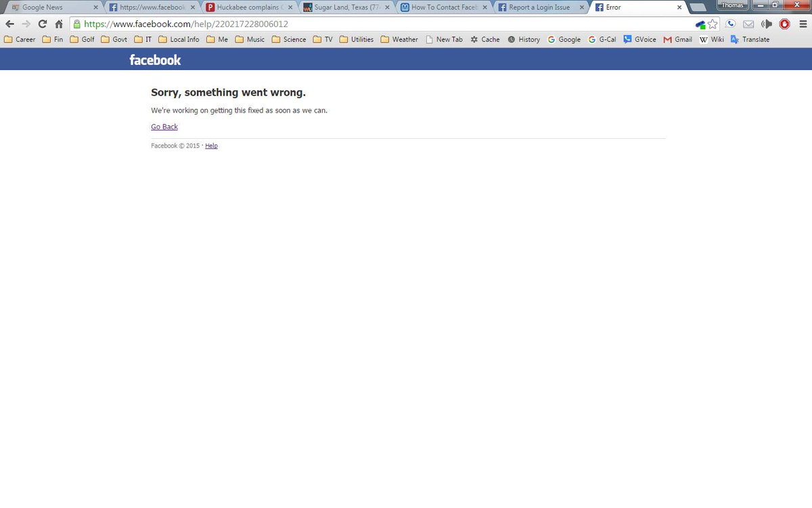Open the New Tab bookmark
812x508 pixels.
[444, 39]
